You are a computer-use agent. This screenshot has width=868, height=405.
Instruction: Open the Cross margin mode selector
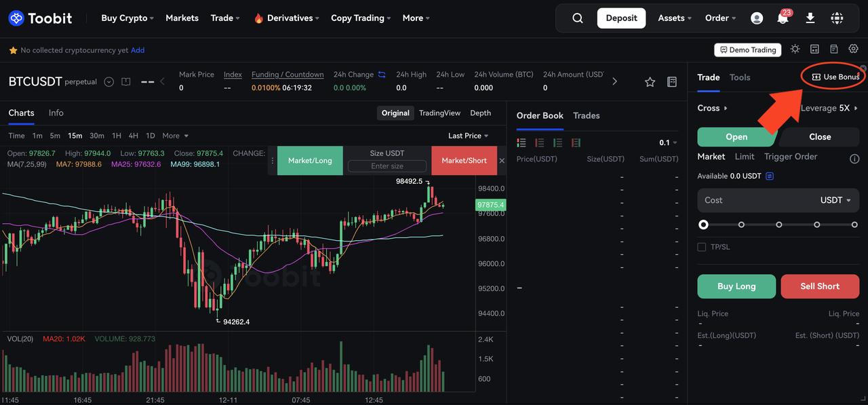click(x=713, y=108)
